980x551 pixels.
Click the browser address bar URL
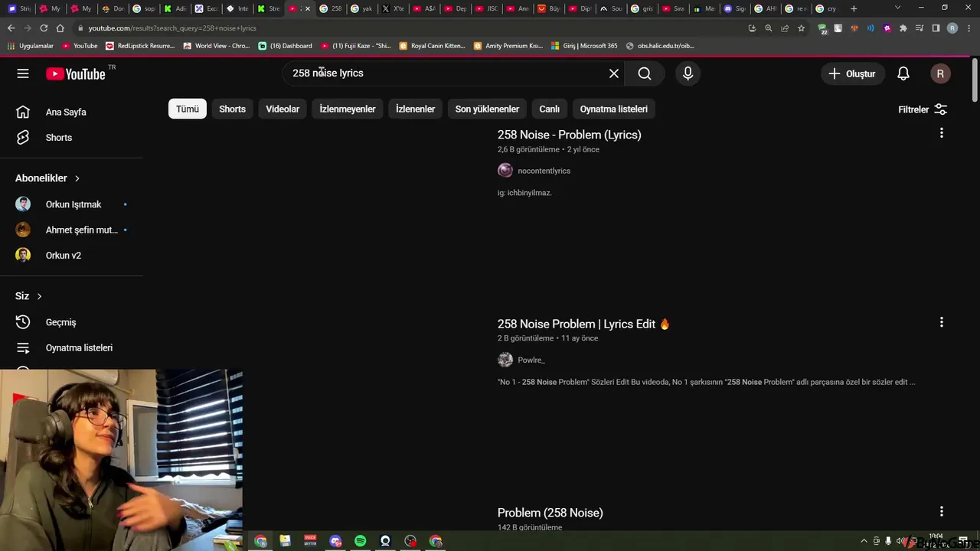pos(172,28)
